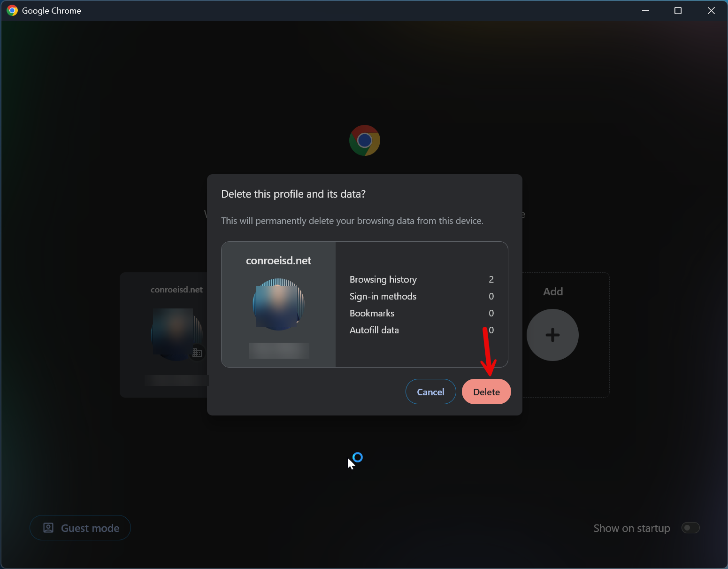Toggle the Show on startup switch
Image resolution: width=728 pixels, height=569 pixels.
tap(690, 528)
